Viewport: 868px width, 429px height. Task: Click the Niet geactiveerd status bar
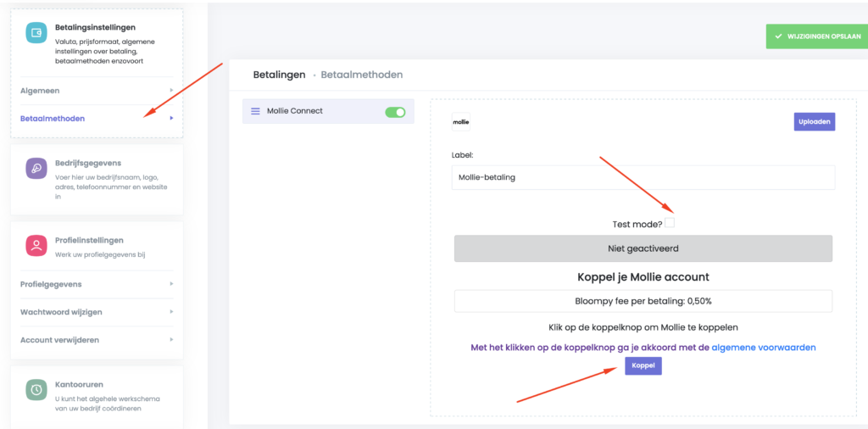click(643, 248)
